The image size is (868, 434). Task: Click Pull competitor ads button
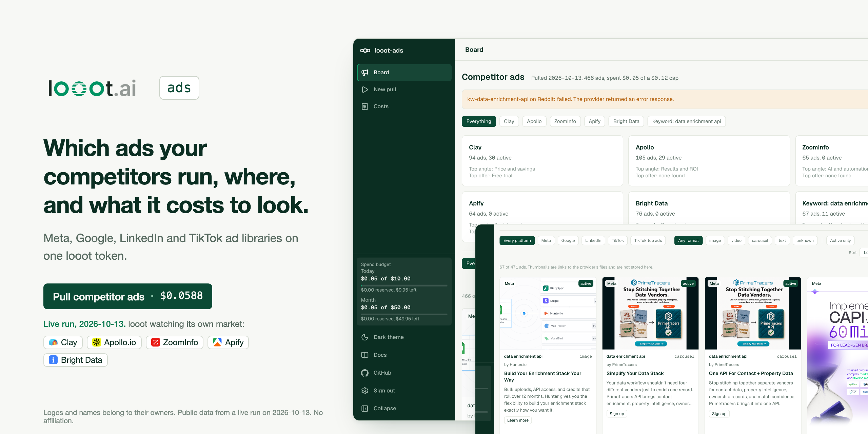pyautogui.click(x=128, y=296)
